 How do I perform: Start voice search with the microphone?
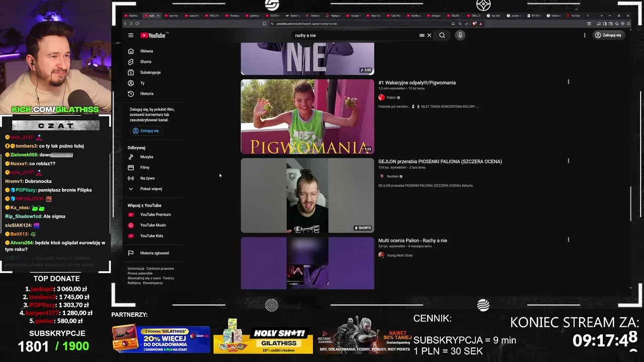(460, 35)
